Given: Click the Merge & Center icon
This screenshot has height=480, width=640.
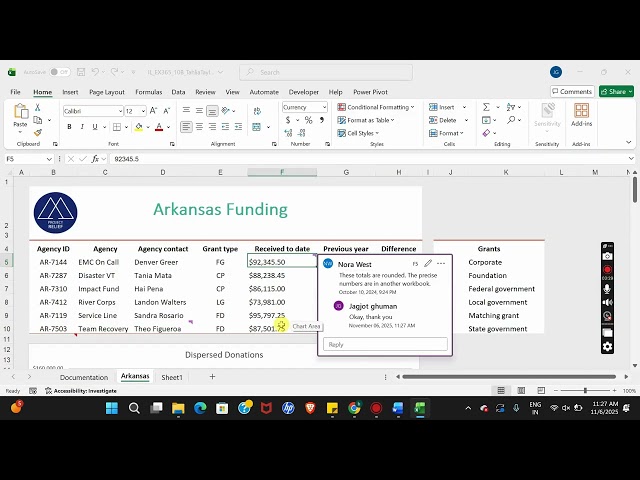Looking at the screenshot, I should tap(256, 127).
